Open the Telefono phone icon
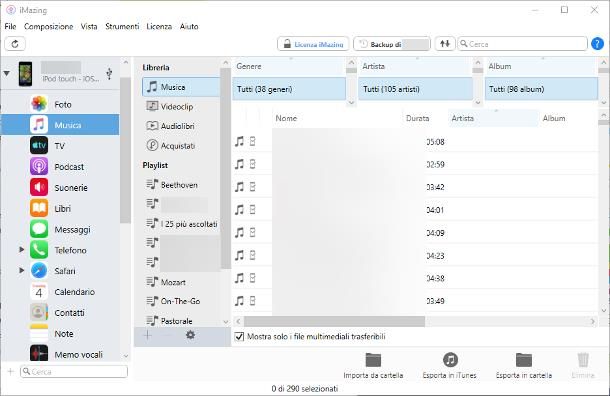Image resolution: width=610 pixels, height=396 pixels. [x=39, y=250]
